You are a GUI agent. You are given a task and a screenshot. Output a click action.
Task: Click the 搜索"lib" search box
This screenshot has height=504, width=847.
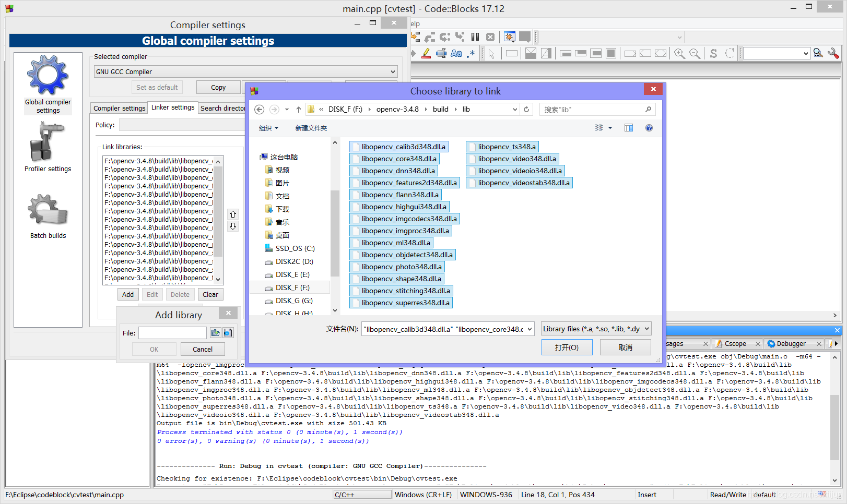click(x=597, y=109)
